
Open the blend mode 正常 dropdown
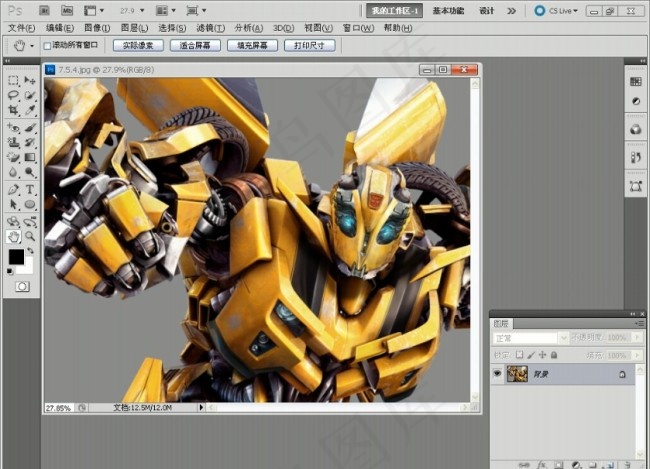click(530, 338)
